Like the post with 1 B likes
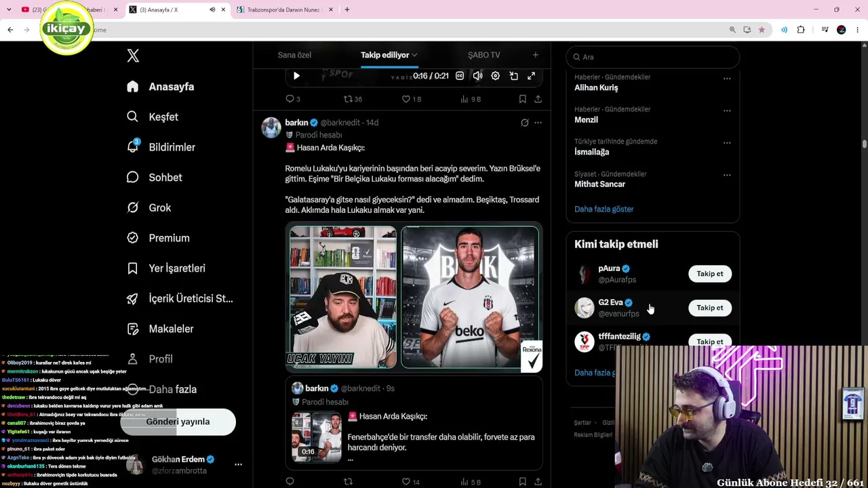 point(412,99)
